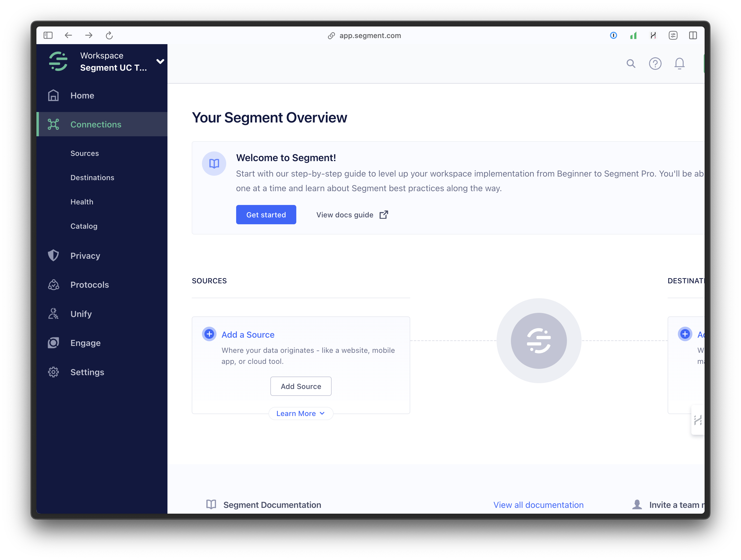Click the Segment logo above Workspace

coord(58,61)
